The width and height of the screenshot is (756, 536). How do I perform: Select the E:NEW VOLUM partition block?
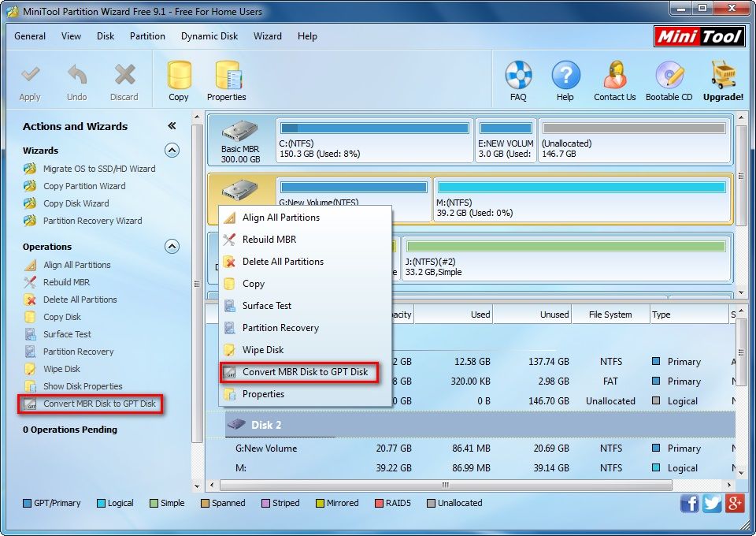[x=506, y=140]
